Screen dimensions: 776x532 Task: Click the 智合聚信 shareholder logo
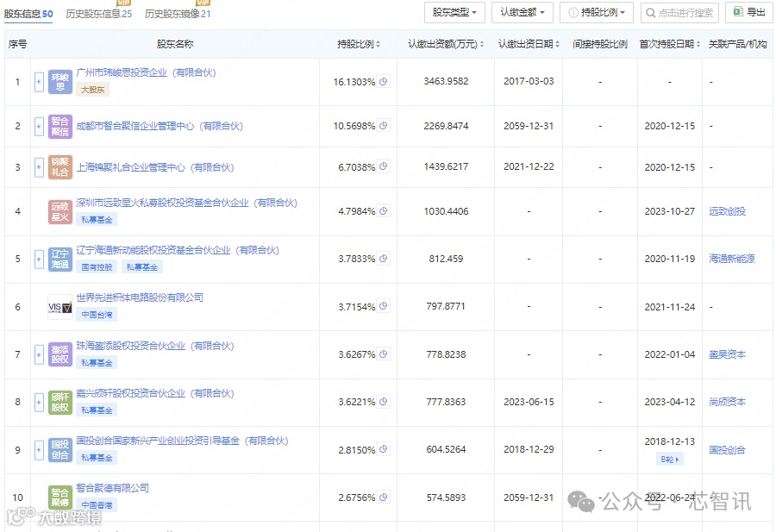click(x=60, y=126)
